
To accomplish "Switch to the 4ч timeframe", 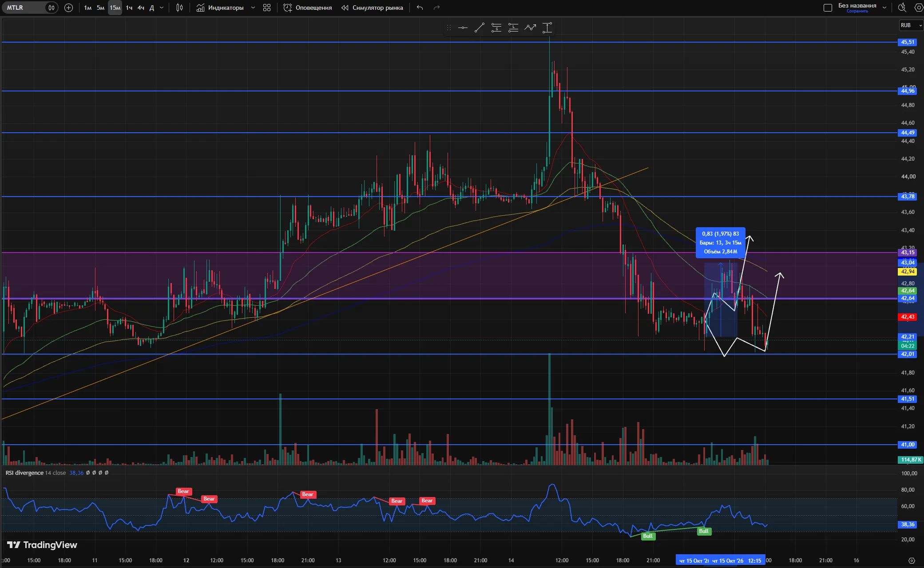I will click(141, 8).
